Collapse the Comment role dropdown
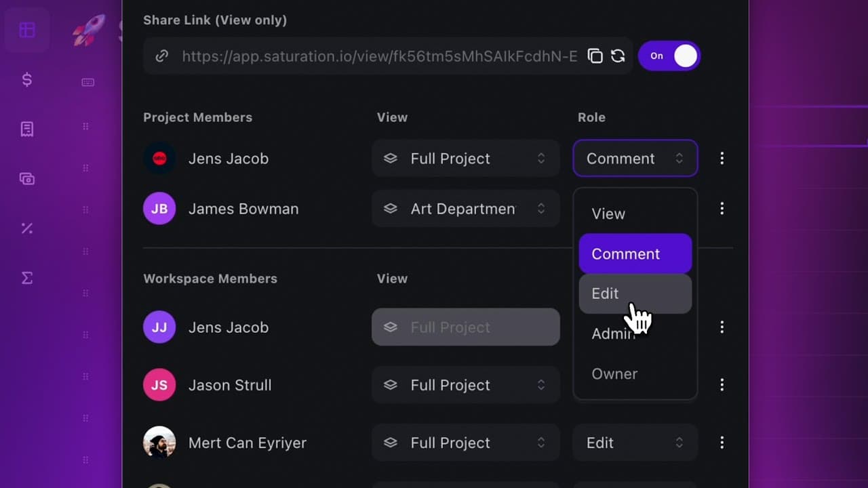868x488 pixels. point(635,159)
